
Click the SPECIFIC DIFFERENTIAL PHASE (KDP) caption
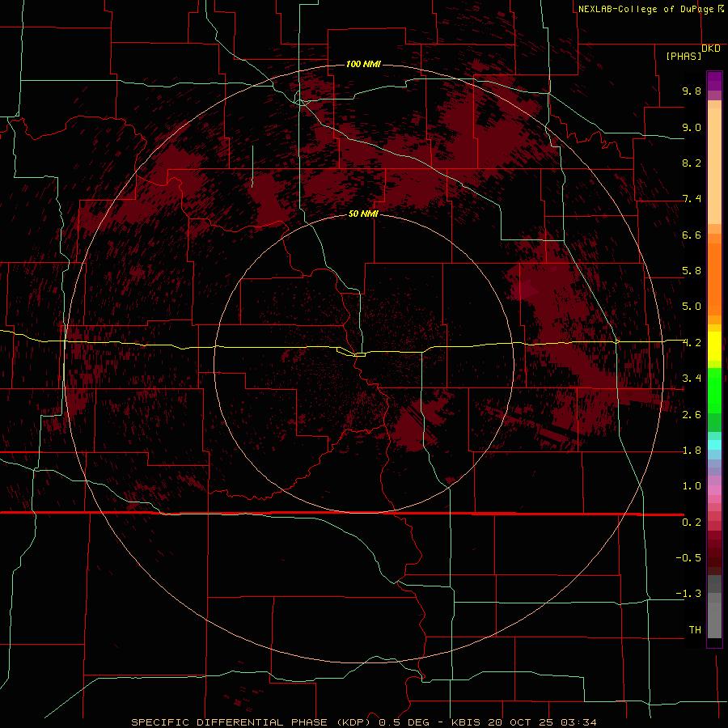(x=252, y=722)
